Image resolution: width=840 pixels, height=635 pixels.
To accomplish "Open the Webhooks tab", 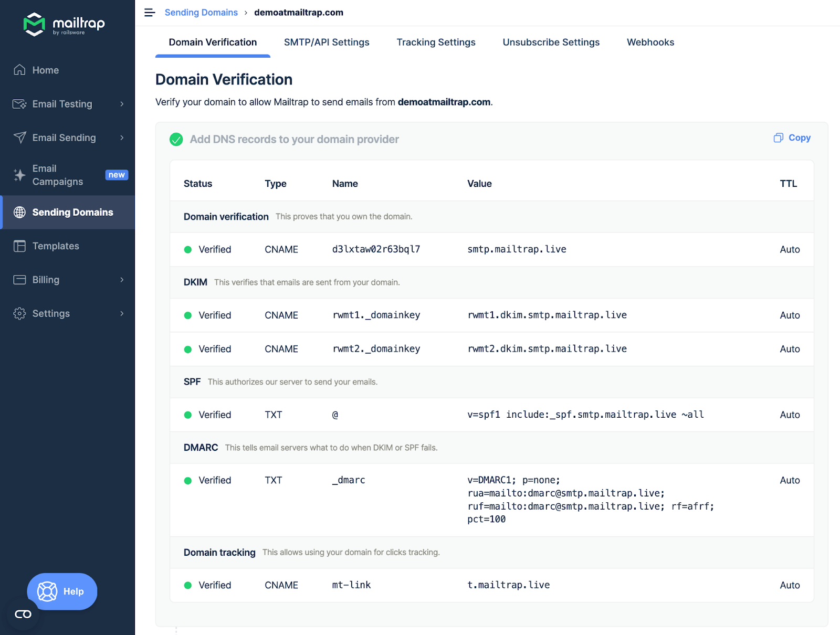I will pos(650,43).
